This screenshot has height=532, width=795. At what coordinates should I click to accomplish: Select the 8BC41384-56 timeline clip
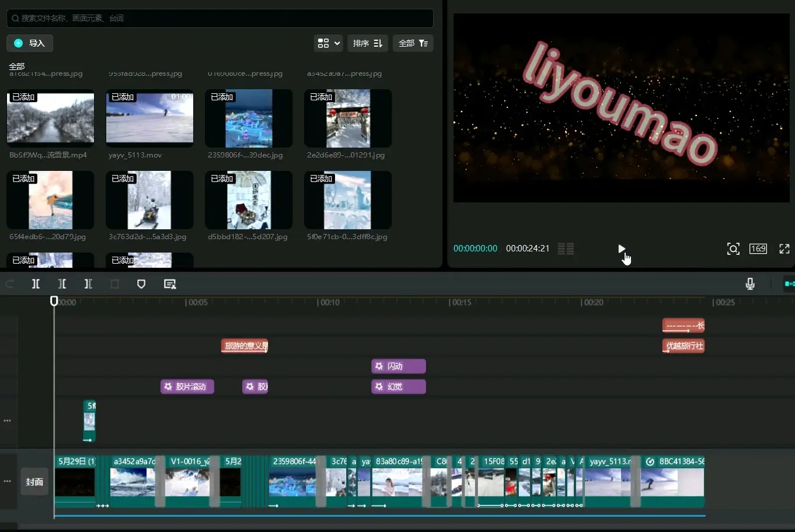click(672, 482)
